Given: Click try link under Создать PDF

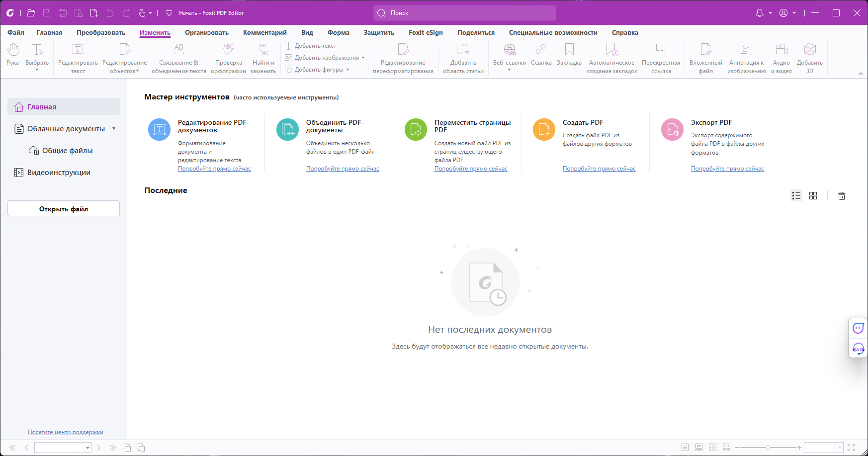Looking at the screenshot, I should 599,169.
